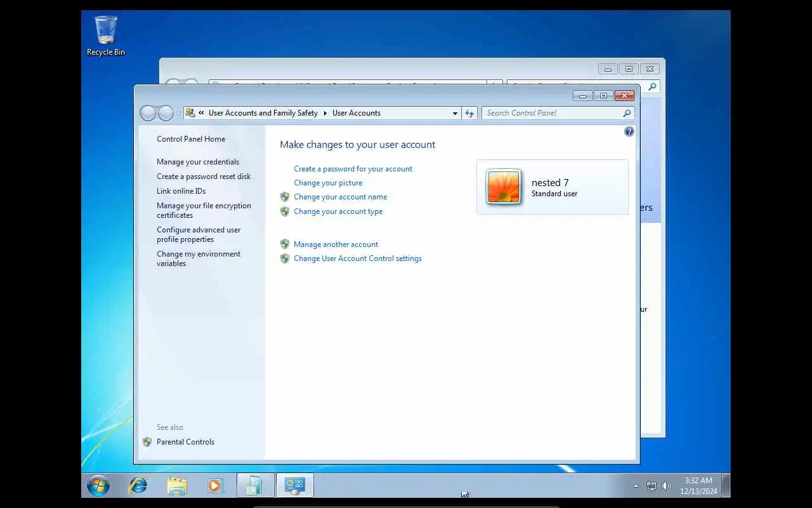Select the User Accounts breadcrumb item
Viewport: 812px width, 508px height.
[x=357, y=113]
